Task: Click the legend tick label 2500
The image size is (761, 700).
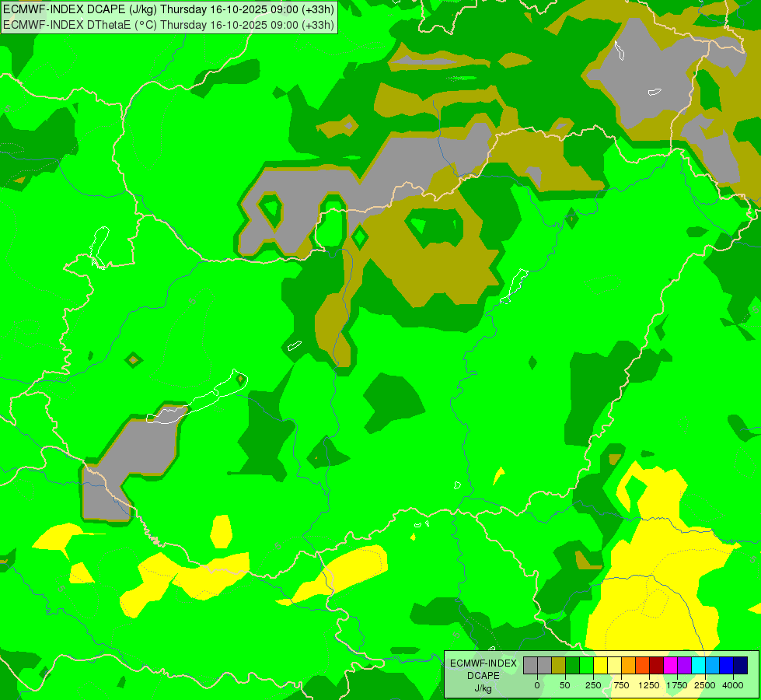Action: pyautogui.click(x=705, y=685)
